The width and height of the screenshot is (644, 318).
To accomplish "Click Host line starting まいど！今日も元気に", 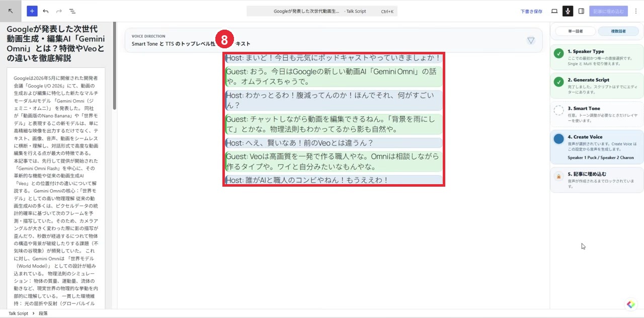I will click(334, 58).
